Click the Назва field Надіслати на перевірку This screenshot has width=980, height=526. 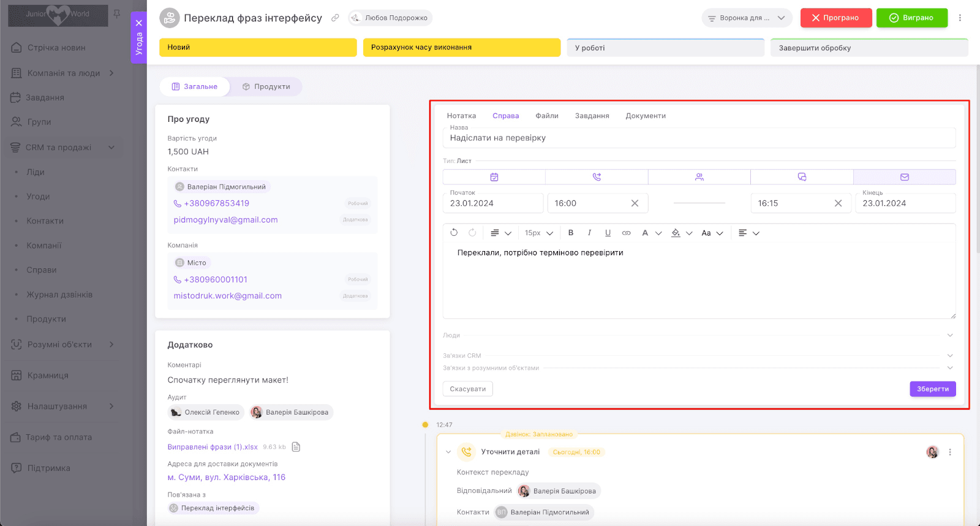[699, 138]
